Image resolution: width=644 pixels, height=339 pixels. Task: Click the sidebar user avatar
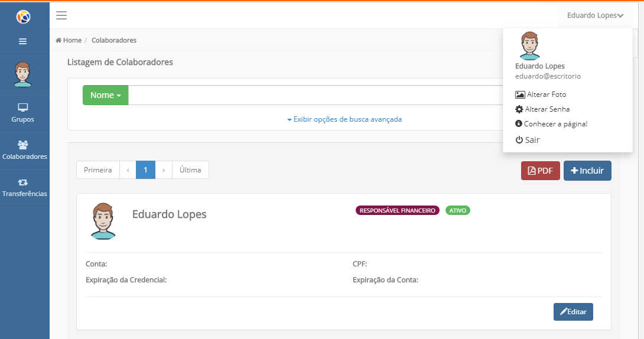[23, 74]
